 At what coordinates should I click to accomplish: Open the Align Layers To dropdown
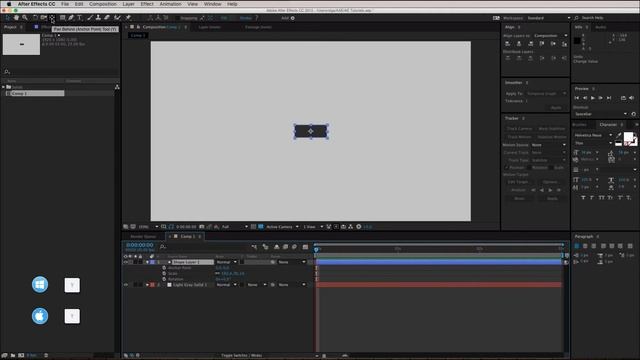click(550, 36)
